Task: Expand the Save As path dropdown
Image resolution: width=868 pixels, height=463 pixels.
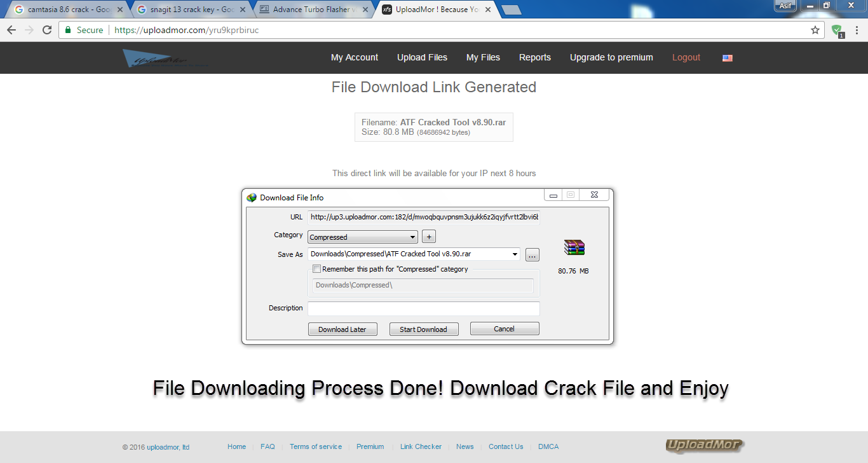Action: tap(513, 254)
